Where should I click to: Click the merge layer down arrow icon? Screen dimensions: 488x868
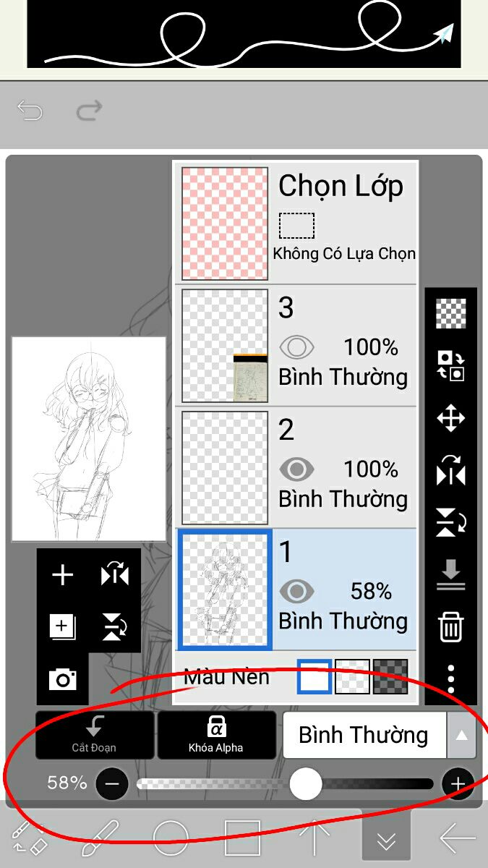(450, 574)
